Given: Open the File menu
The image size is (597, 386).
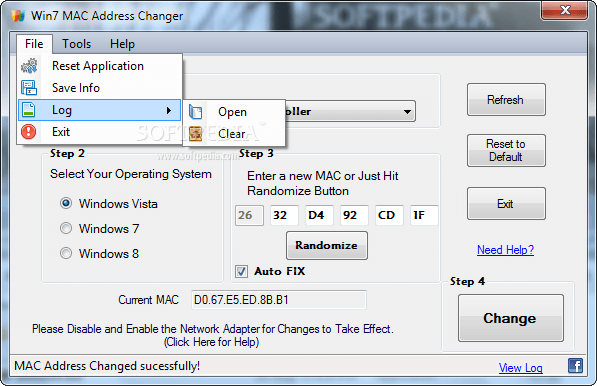Looking at the screenshot, I should (34, 44).
